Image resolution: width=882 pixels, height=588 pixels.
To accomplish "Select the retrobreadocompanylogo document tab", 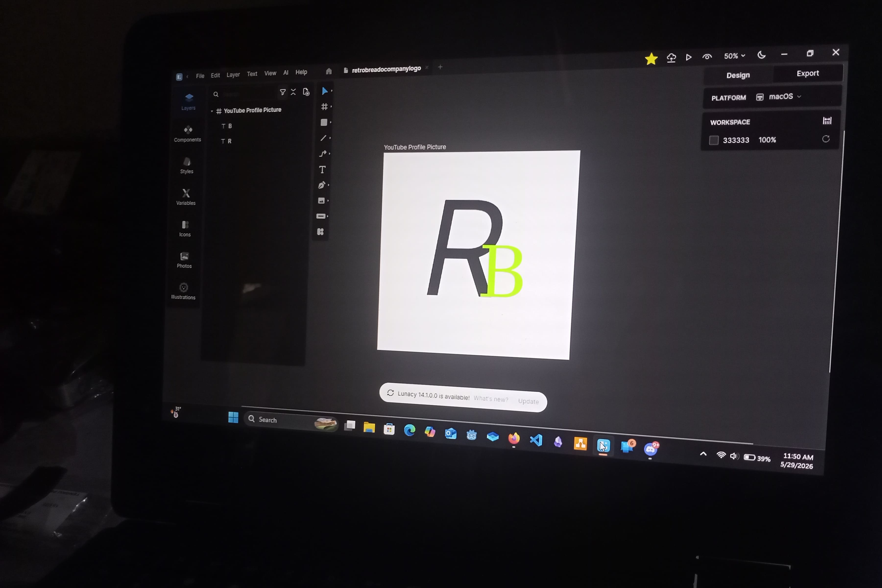I will tap(386, 69).
